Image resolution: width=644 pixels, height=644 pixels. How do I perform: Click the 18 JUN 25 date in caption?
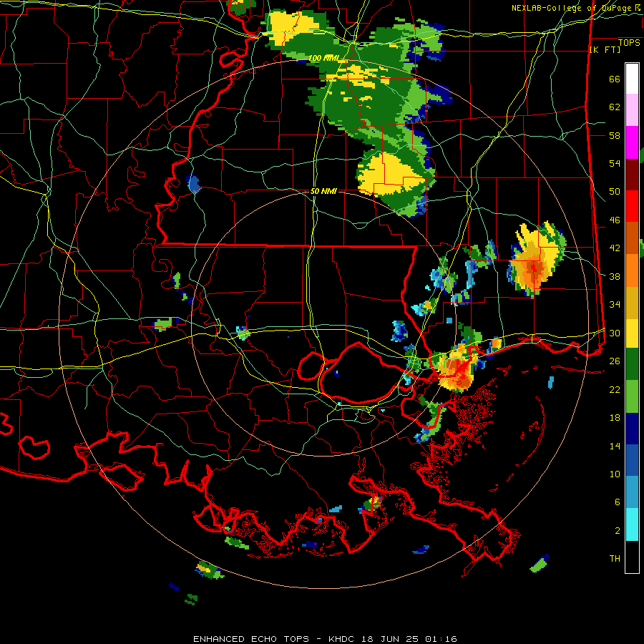pos(391,639)
